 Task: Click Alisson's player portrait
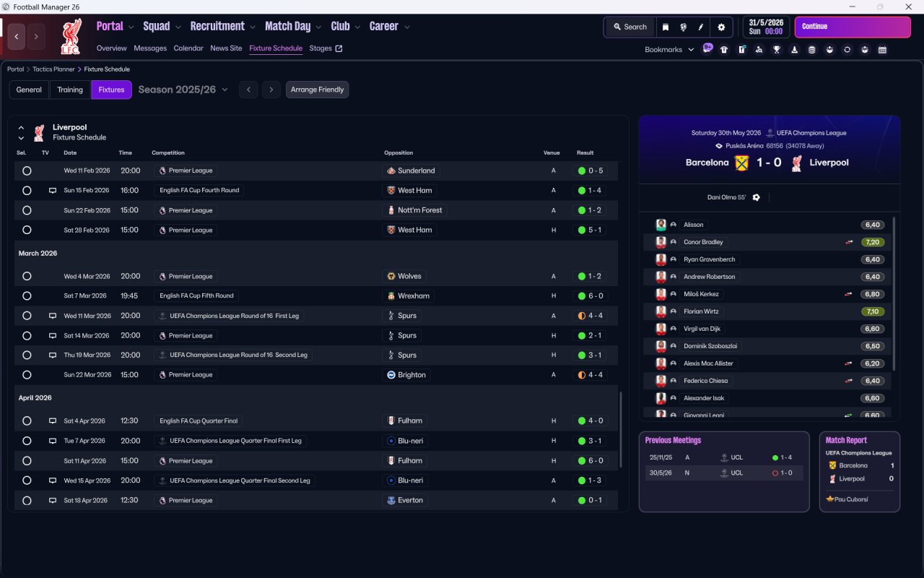click(661, 225)
